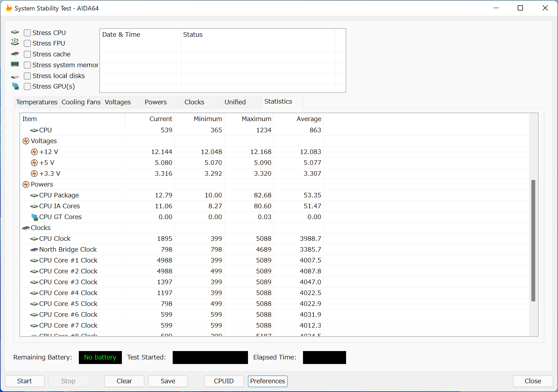558x392 pixels.
Task: Select the Powers group row
Action: click(42, 184)
